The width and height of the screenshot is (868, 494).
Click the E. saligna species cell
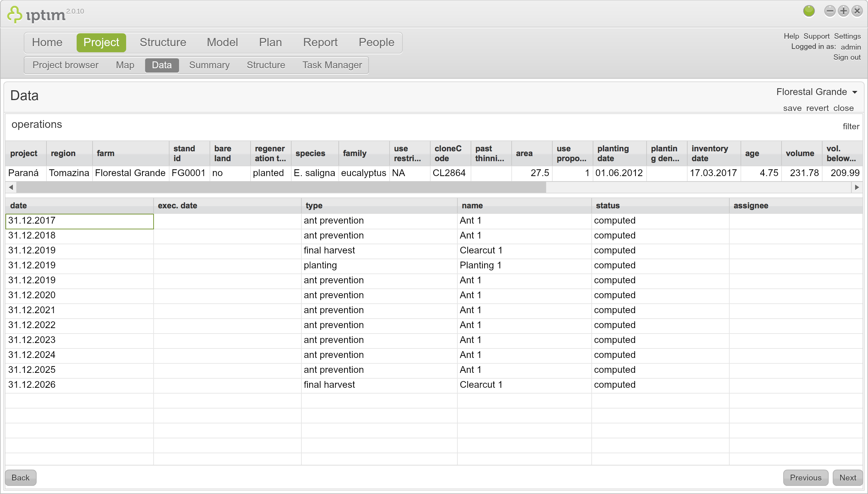point(315,173)
